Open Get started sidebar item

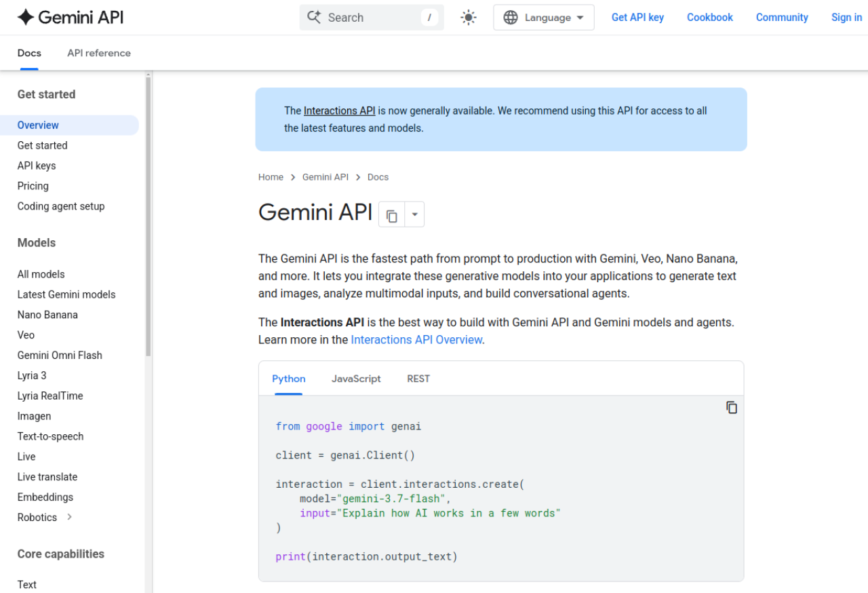click(42, 145)
